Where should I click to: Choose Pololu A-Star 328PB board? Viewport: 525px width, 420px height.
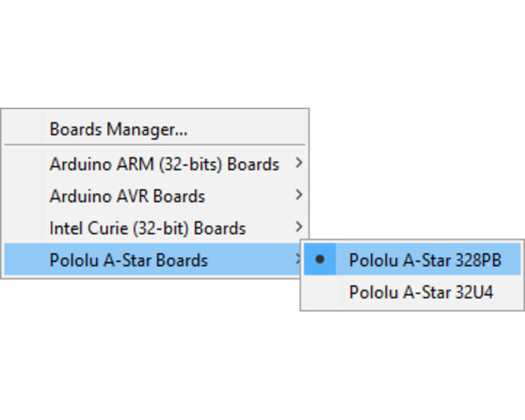[412, 260]
